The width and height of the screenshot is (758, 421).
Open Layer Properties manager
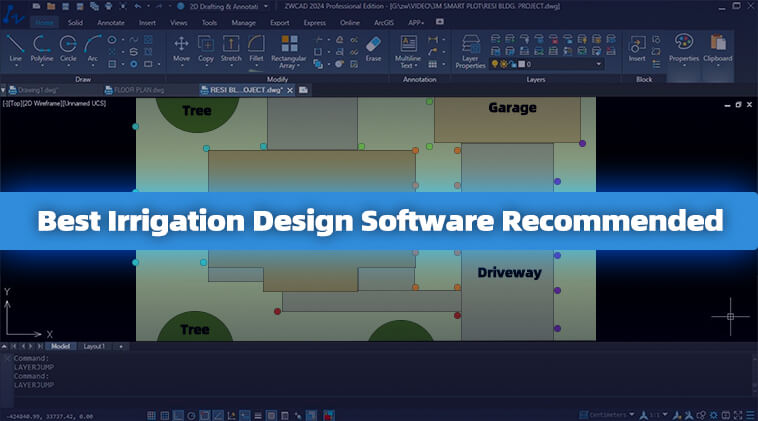coord(470,51)
